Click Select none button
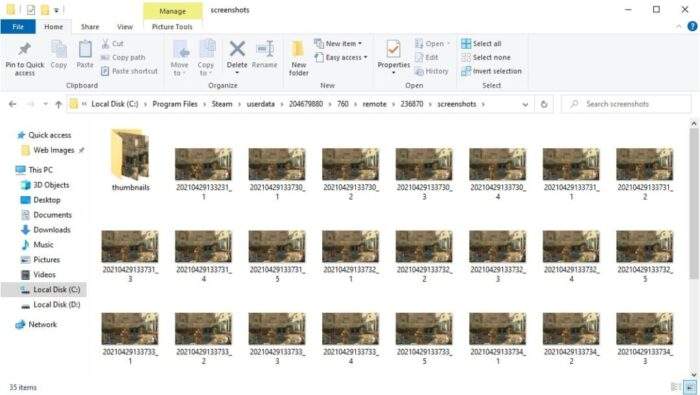 486,57
